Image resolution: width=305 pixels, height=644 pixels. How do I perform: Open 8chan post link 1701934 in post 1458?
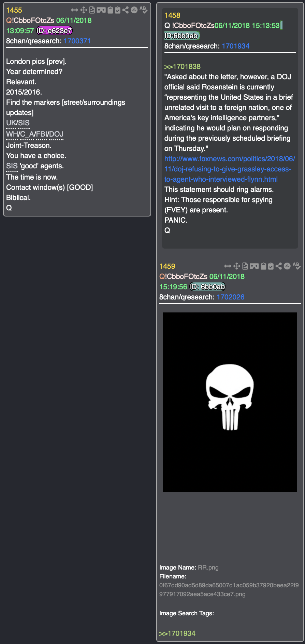[x=235, y=46]
